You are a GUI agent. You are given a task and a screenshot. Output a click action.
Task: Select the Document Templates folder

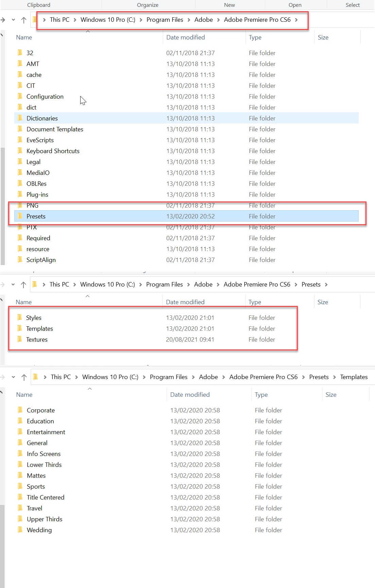pos(55,129)
